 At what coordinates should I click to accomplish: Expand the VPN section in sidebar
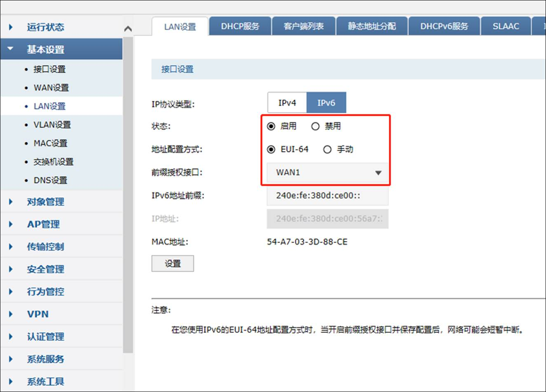pos(37,314)
